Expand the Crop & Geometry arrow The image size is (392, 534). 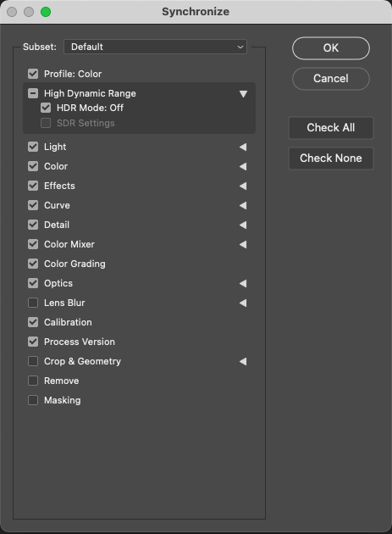pos(243,362)
